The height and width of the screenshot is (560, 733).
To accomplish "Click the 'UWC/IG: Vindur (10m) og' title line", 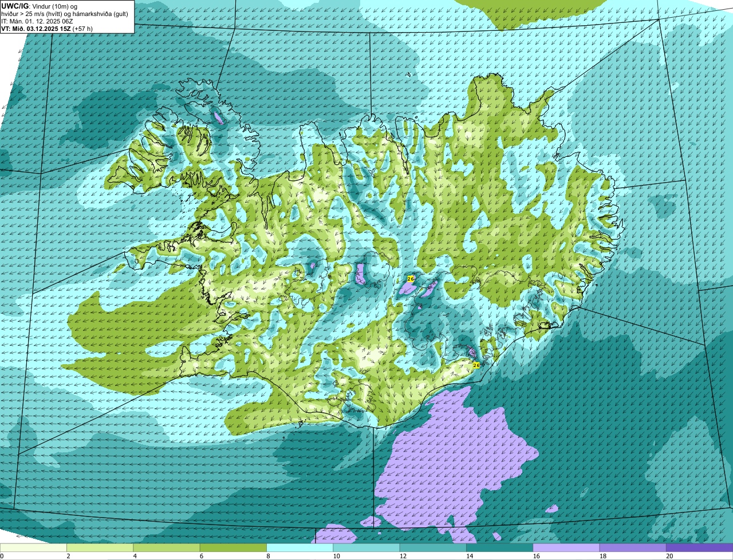I will pos(40,6).
